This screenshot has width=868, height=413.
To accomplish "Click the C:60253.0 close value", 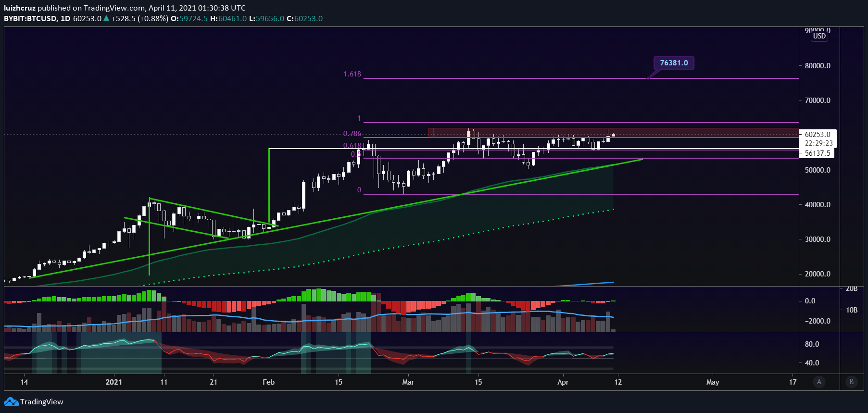I will [304, 18].
